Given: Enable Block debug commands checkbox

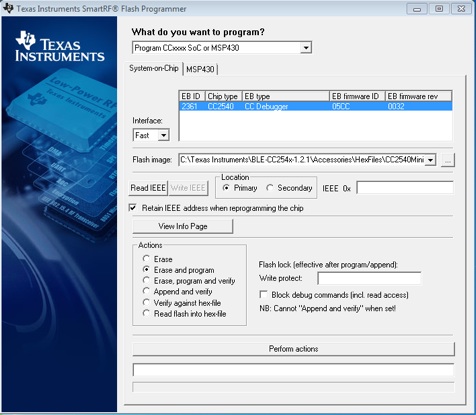Looking at the screenshot, I should pyautogui.click(x=263, y=295).
